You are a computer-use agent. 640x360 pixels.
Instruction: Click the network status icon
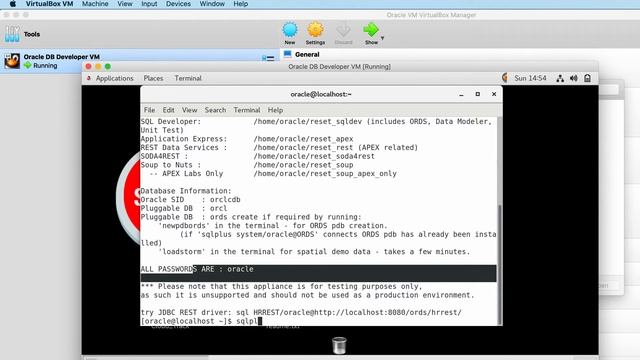pyautogui.click(x=560, y=78)
